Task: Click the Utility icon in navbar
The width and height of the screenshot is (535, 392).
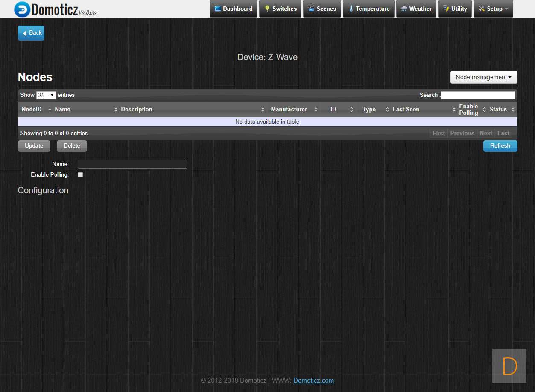Action: 446,9
